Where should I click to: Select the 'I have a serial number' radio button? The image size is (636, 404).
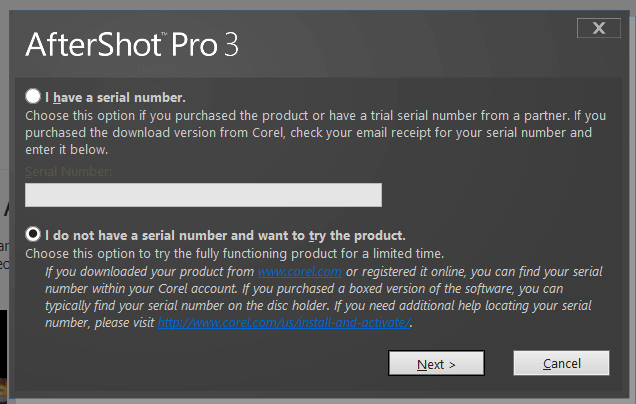coord(33,97)
